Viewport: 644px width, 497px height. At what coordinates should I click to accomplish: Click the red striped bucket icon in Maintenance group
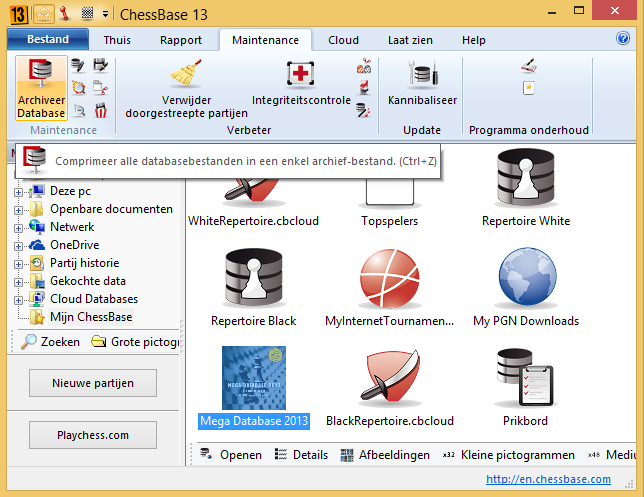point(101,110)
